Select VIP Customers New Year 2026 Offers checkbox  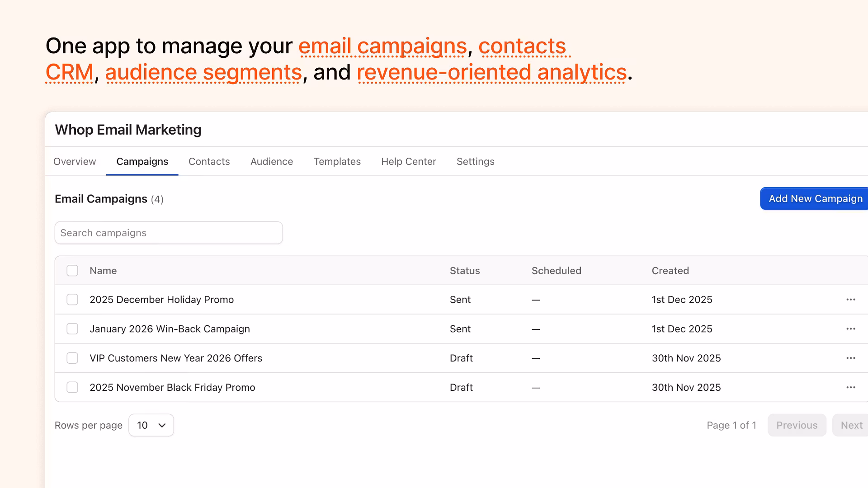coord(72,358)
